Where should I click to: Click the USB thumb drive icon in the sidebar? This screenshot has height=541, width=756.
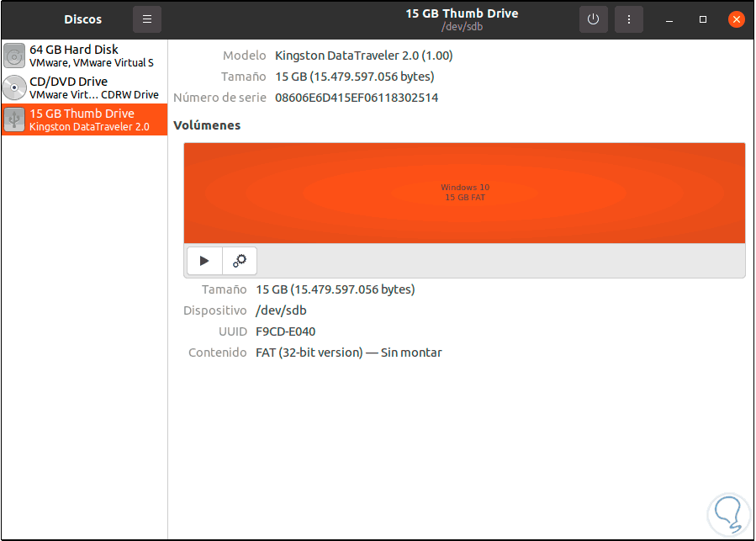point(13,119)
